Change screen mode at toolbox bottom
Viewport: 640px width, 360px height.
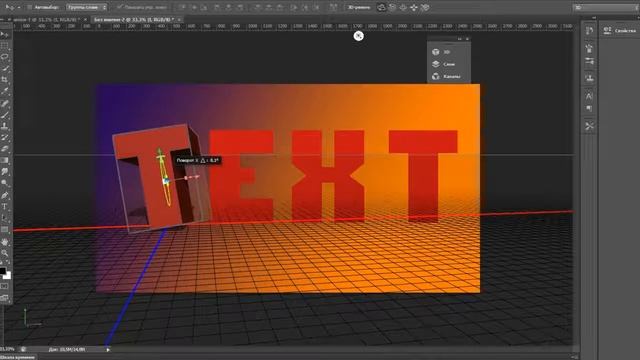click(x=4, y=298)
